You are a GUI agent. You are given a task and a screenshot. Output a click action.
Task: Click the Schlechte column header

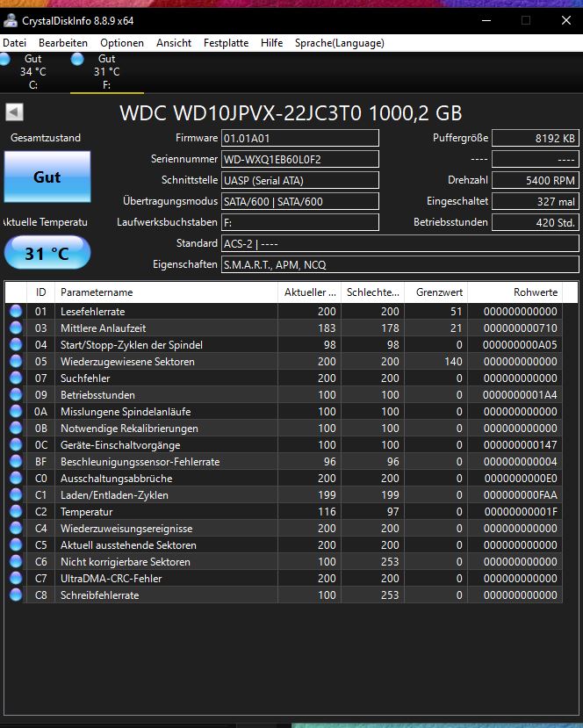(x=373, y=292)
